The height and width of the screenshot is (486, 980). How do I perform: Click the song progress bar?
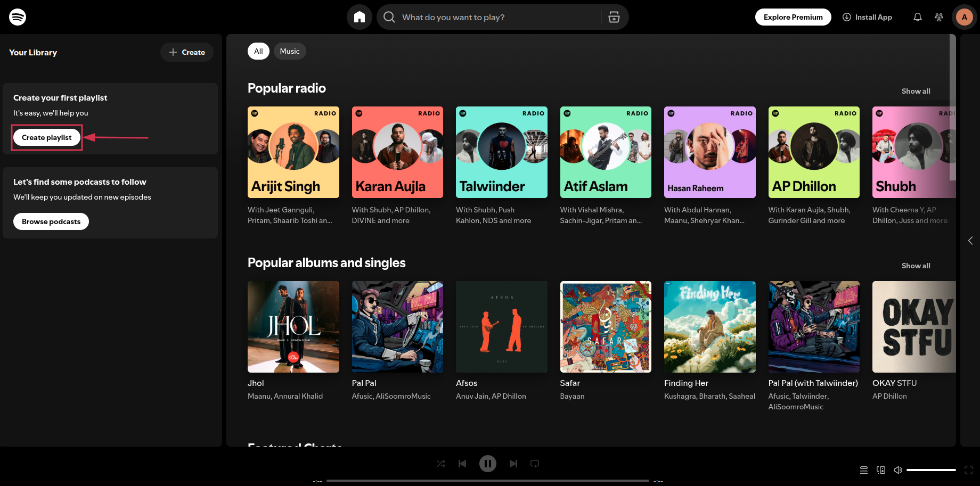[x=488, y=481]
